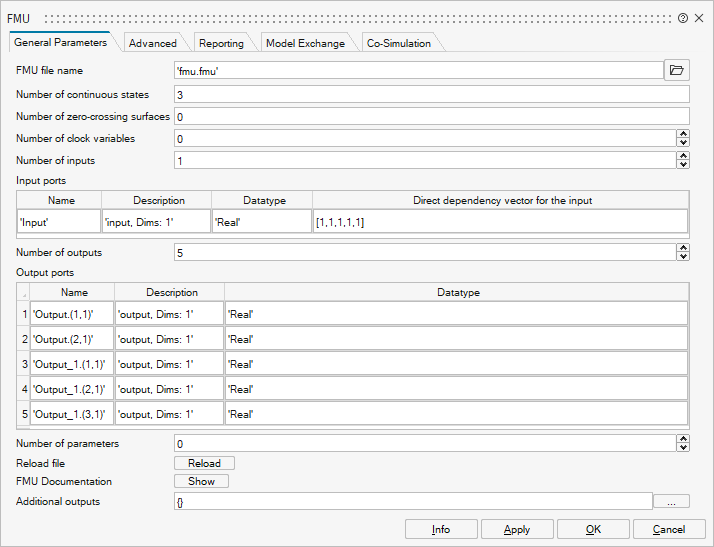Edit the FMU file name field
Image resolution: width=714 pixels, height=547 pixels.
point(417,71)
